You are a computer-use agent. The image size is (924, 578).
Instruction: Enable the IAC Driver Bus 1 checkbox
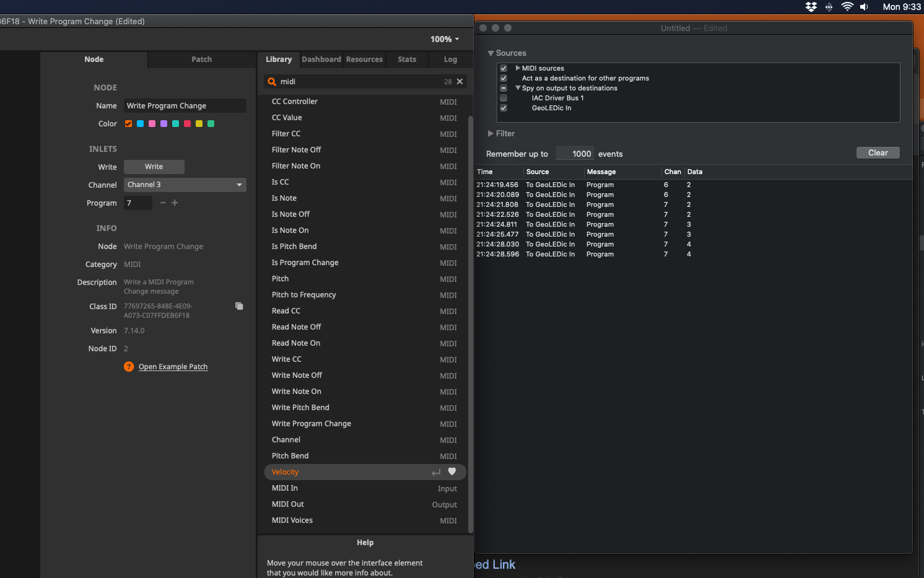[x=503, y=98]
